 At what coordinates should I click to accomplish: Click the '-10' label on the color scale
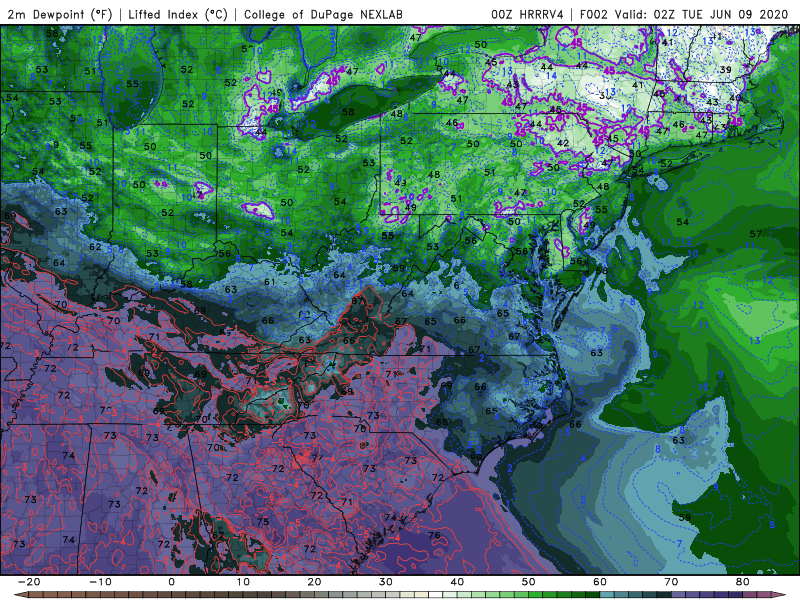coord(100,582)
